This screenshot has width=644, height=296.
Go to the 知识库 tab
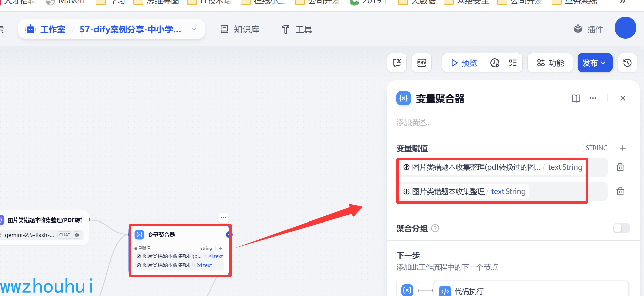tap(240, 29)
